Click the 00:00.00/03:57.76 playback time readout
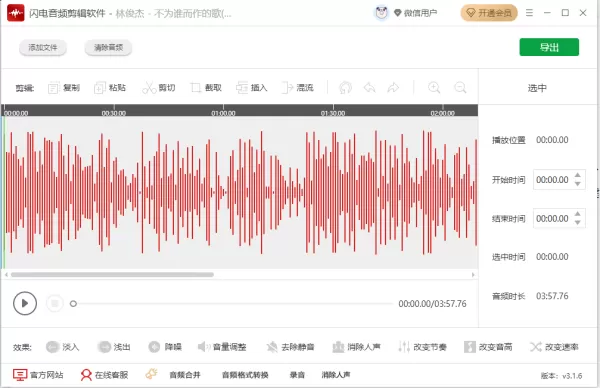Viewport: 600px width, 388px height. coord(432,304)
